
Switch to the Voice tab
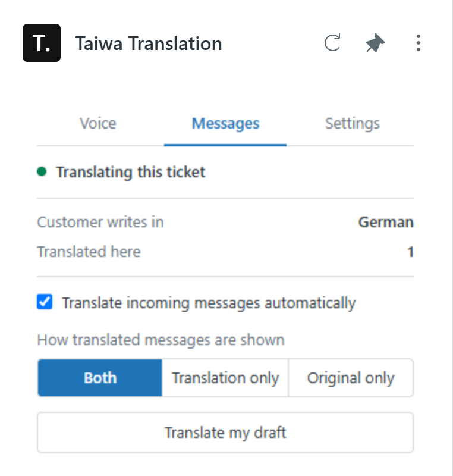coord(98,124)
